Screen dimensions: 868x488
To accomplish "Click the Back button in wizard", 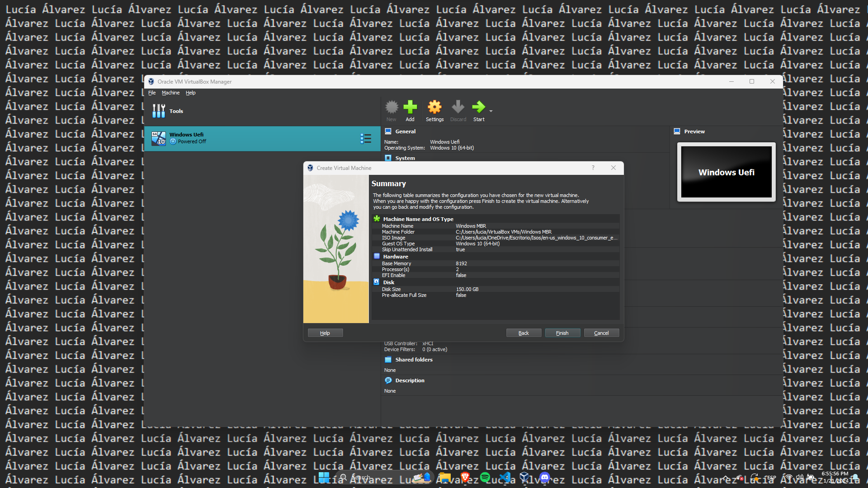I will pyautogui.click(x=524, y=333).
